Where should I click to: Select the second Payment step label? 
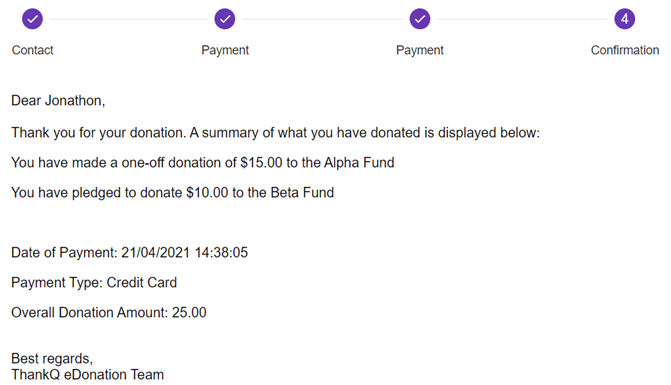point(420,50)
